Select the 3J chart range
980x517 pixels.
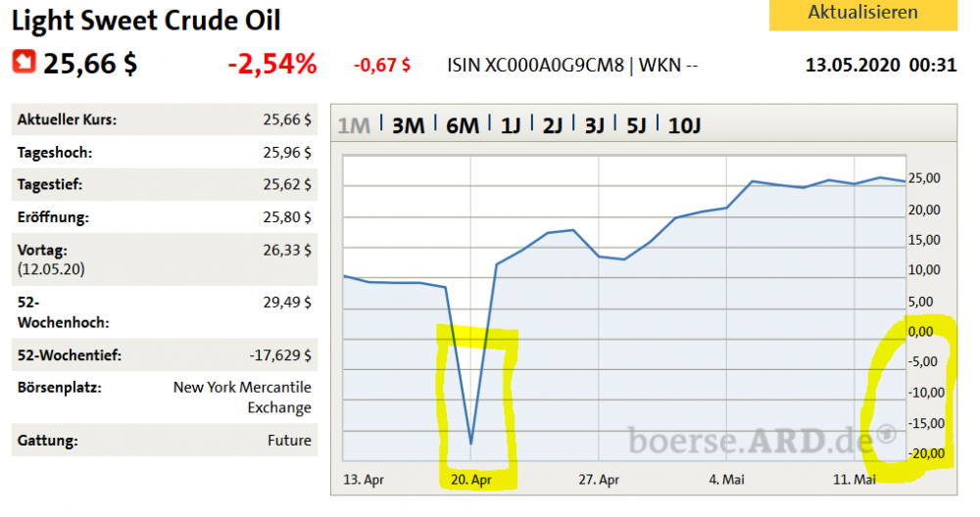[x=595, y=125]
